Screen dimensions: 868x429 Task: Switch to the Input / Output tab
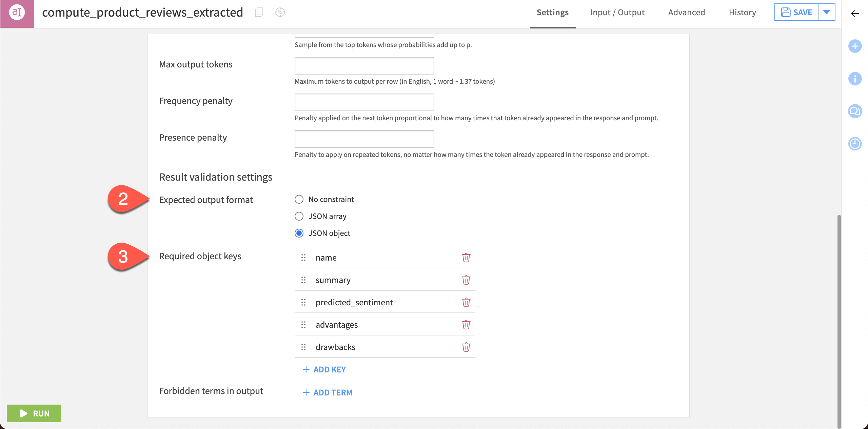tap(617, 13)
